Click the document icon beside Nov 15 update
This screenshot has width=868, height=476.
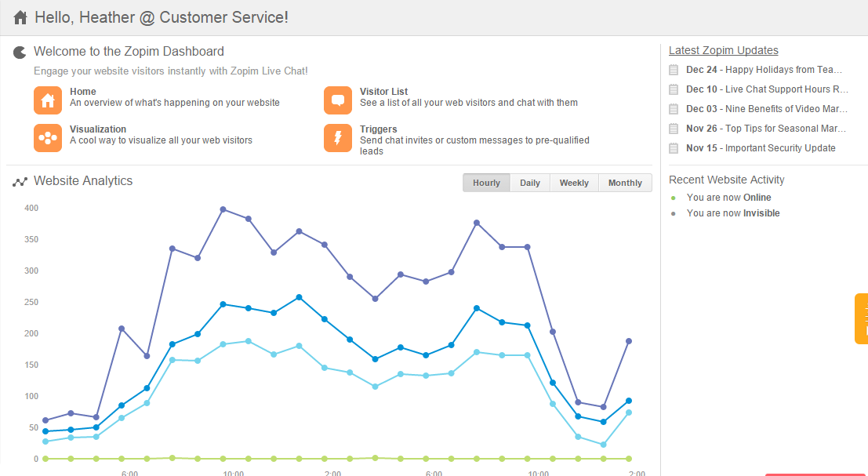[x=674, y=148]
